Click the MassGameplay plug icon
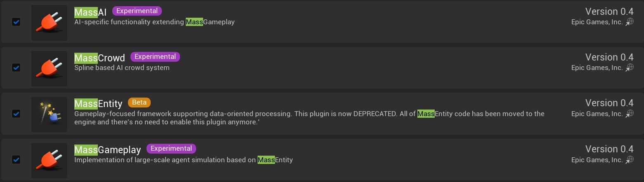Image resolution: width=644 pixels, height=182 pixels. coord(49,160)
